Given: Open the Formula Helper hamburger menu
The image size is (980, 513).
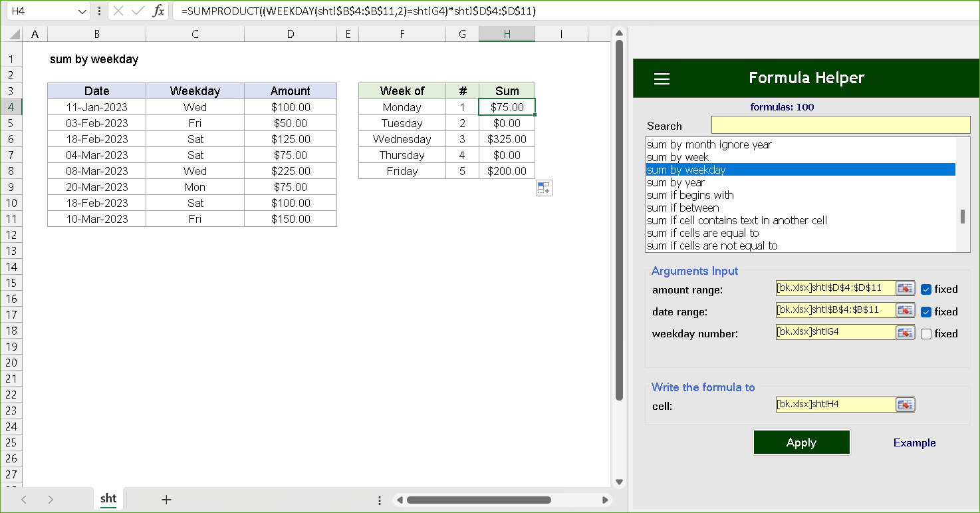Looking at the screenshot, I should (x=662, y=79).
